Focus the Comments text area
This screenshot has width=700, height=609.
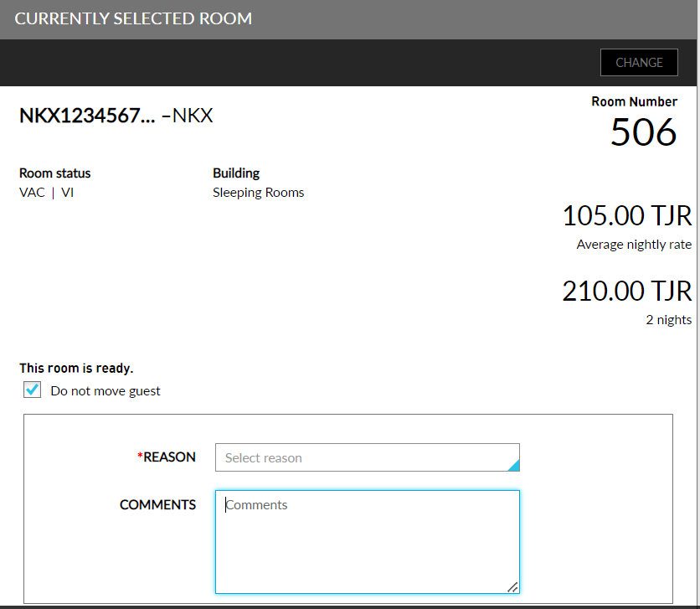click(x=367, y=542)
